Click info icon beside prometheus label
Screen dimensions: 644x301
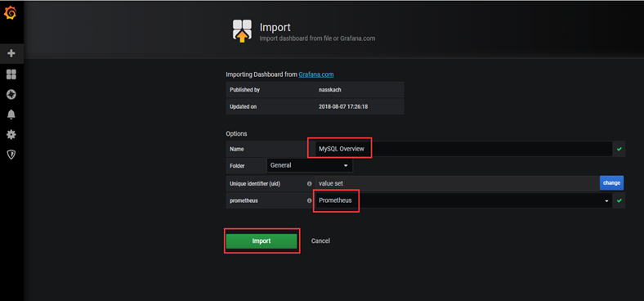click(x=309, y=200)
